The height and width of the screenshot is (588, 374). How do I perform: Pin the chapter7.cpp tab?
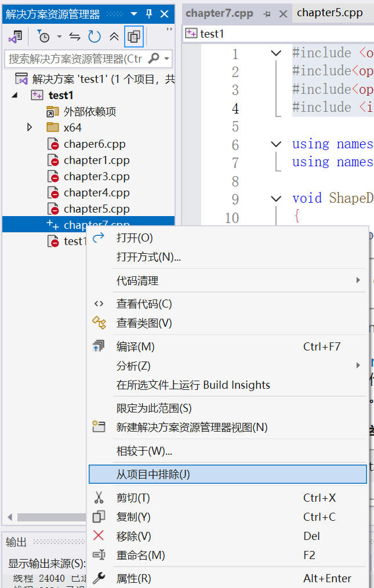click(267, 14)
